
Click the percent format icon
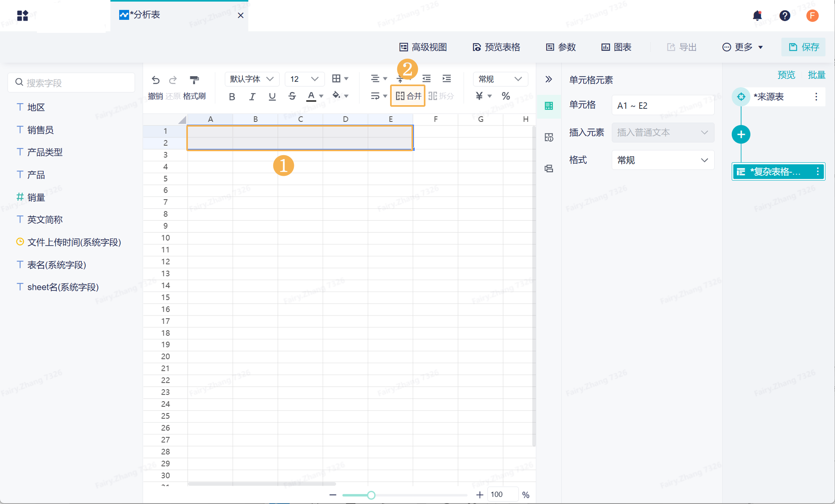[x=506, y=96]
